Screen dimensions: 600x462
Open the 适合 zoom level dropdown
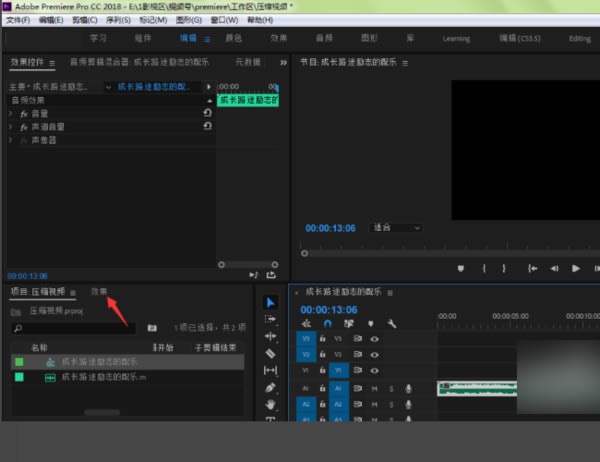pyautogui.click(x=397, y=227)
